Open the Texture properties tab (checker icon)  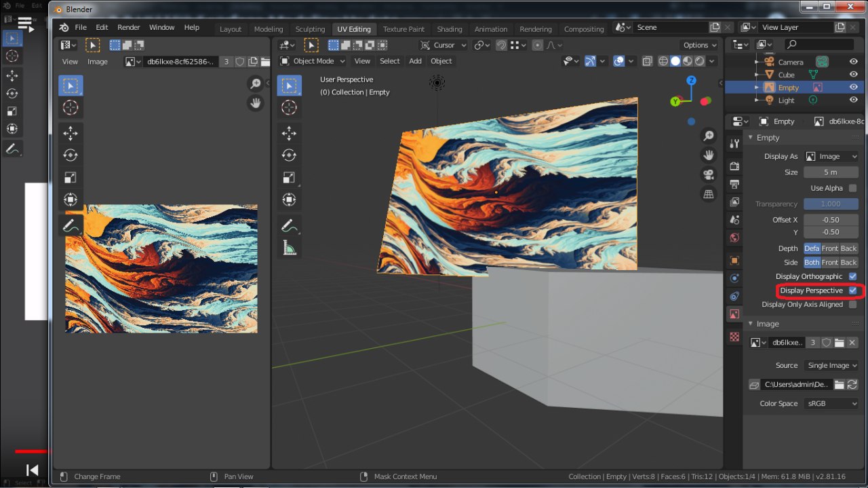(734, 337)
